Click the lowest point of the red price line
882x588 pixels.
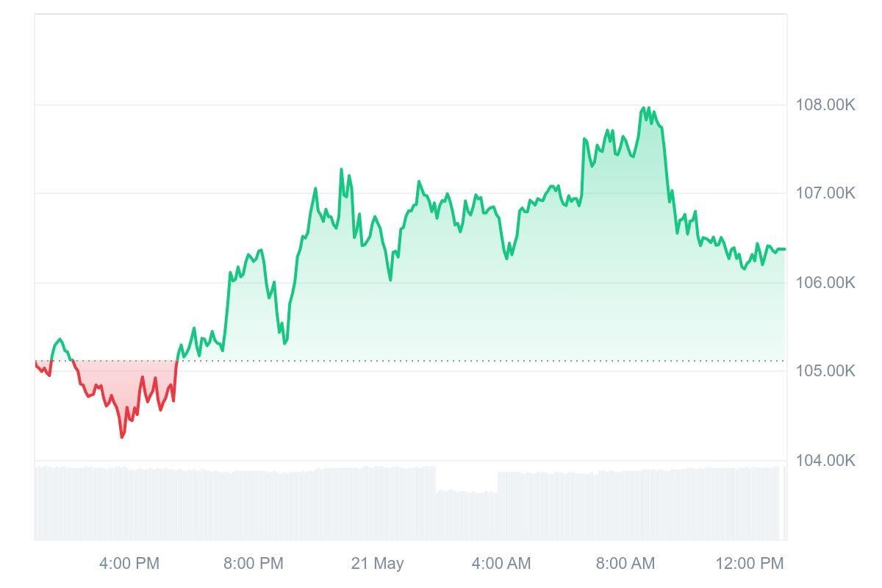(122, 437)
